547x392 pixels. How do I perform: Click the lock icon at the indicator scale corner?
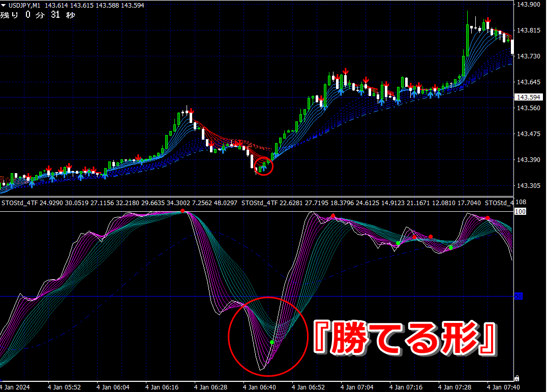pos(516,378)
